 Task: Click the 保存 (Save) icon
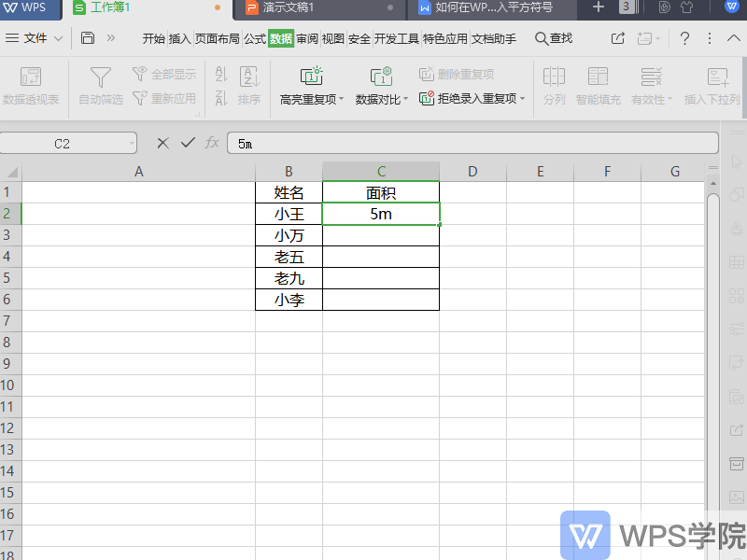point(89,38)
